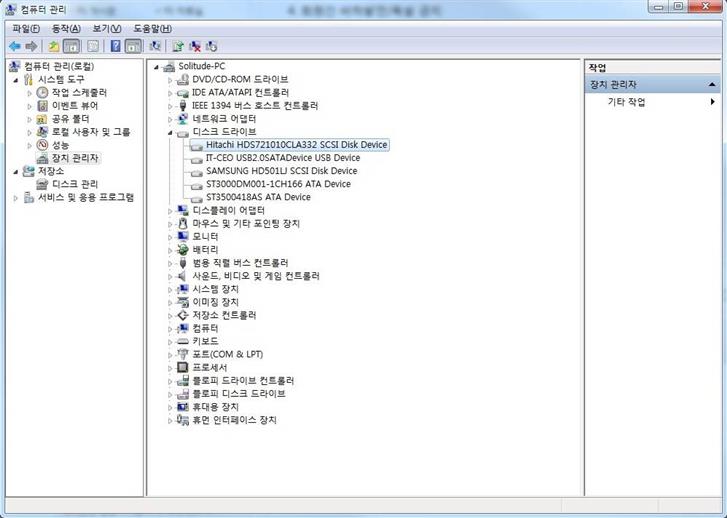The height and width of the screenshot is (518, 727).
Task: Toggle the show/hide console tree icon
Action: [72, 46]
